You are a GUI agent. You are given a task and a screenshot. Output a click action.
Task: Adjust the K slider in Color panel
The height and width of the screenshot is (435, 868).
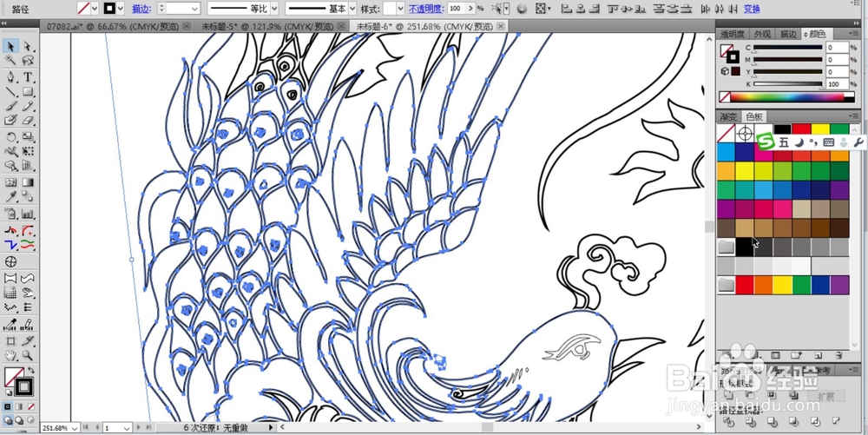788,84
